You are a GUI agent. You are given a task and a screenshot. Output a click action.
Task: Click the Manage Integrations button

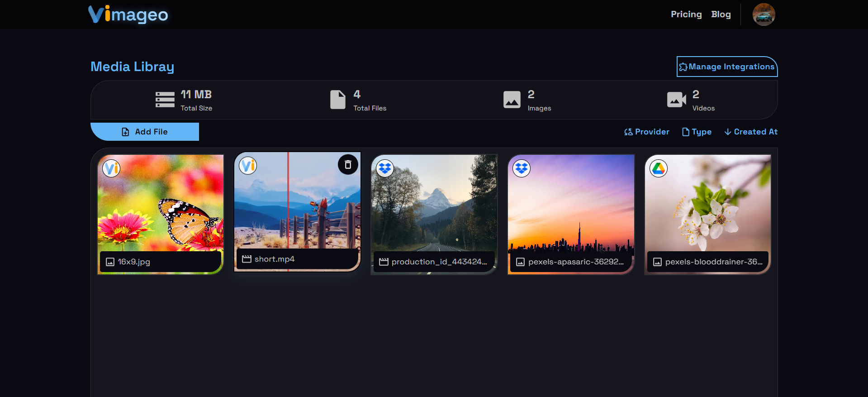pos(727,67)
